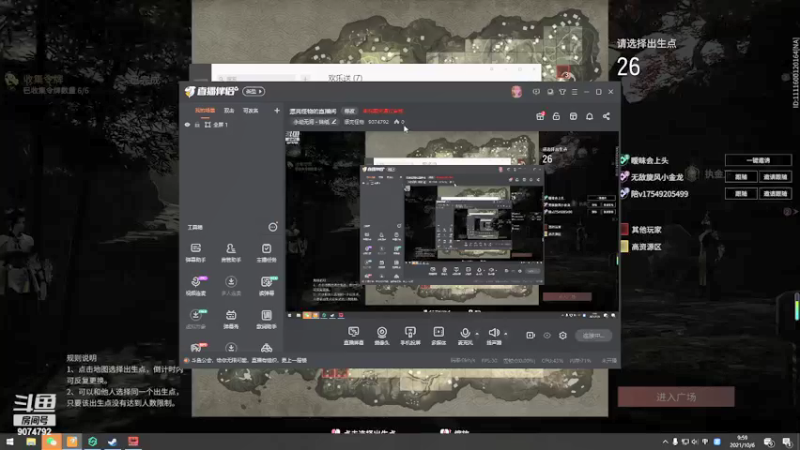Open the taxi-shaped tool in toolbox bottom row

(x=266, y=348)
